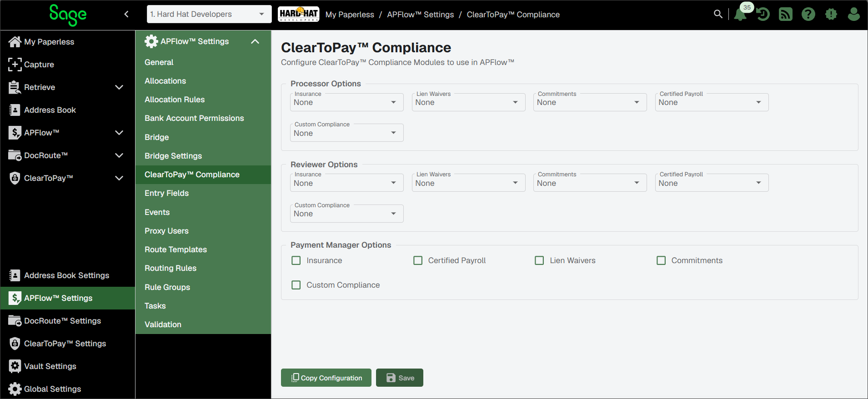Click the My Paperless home icon
The width and height of the screenshot is (868, 399).
(15, 42)
